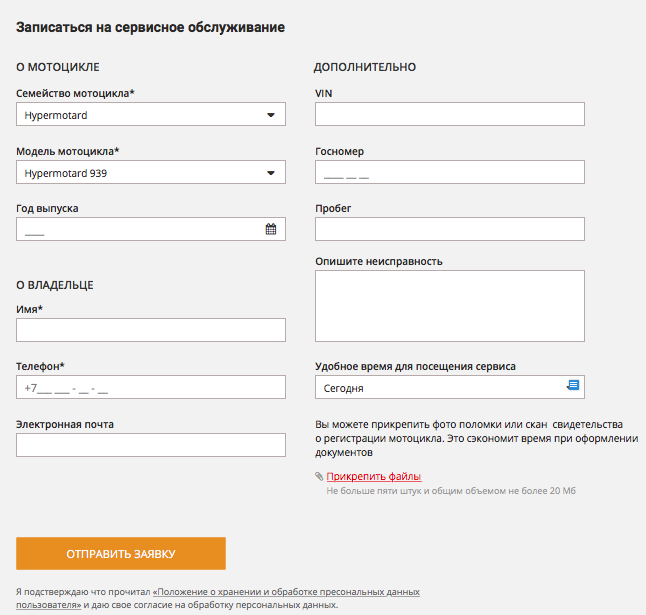The image size is (646, 615).
Task: Expand Модель мотоцикла dropdown arrow
Action: click(271, 173)
